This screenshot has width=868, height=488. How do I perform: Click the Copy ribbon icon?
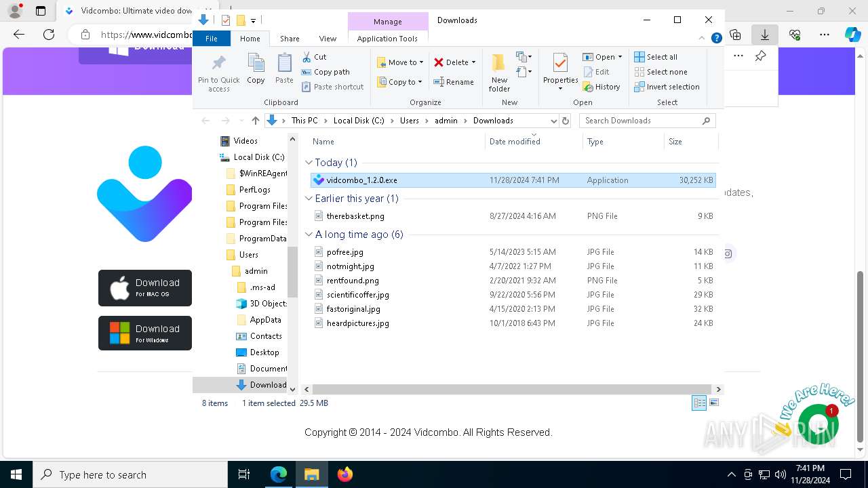click(256, 69)
